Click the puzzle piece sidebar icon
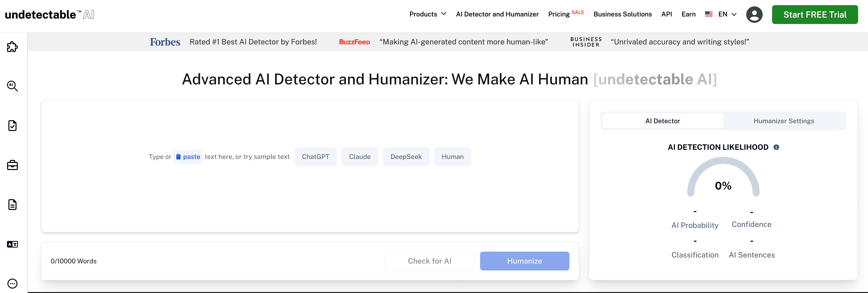The image size is (868, 293). [x=12, y=47]
